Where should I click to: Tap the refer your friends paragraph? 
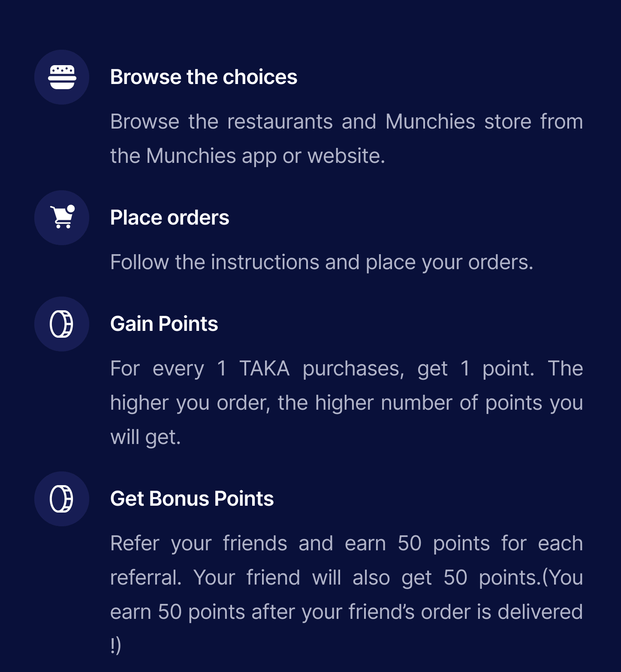point(347,594)
